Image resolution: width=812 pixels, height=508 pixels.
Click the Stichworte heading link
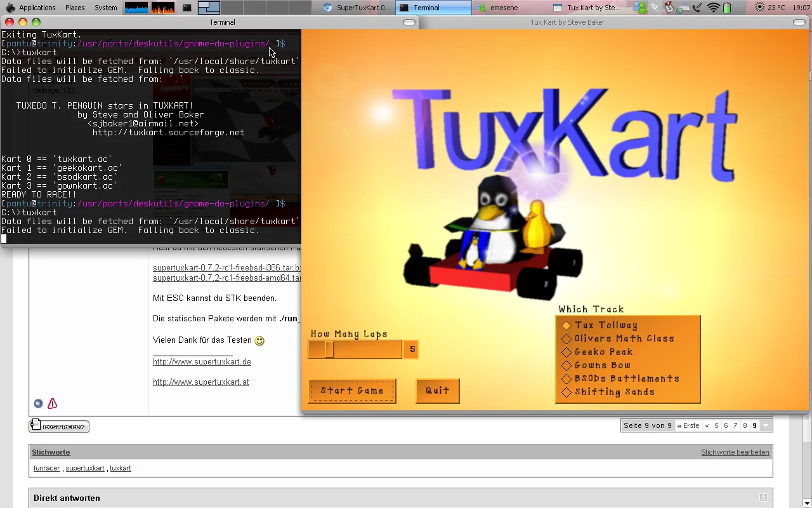[51, 452]
